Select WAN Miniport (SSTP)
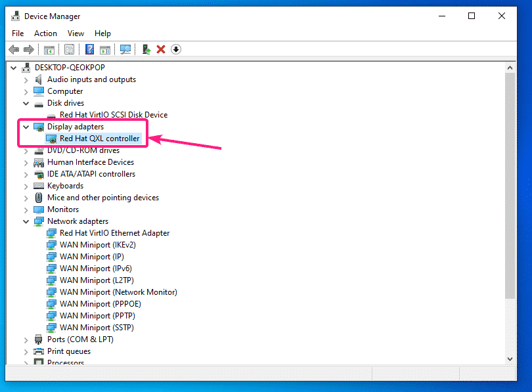532x392 pixels. [x=97, y=328]
